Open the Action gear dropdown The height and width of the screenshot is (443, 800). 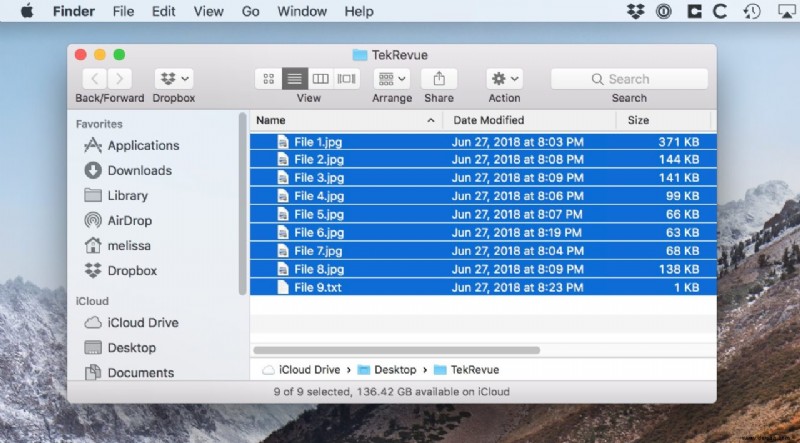(x=504, y=79)
